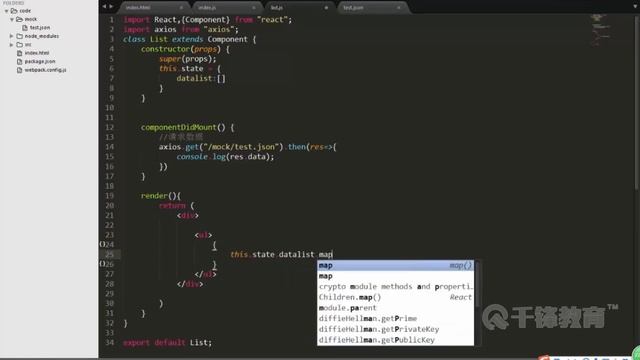The image size is (640, 360).
Task: Close the index.js tab
Action: [254, 8]
